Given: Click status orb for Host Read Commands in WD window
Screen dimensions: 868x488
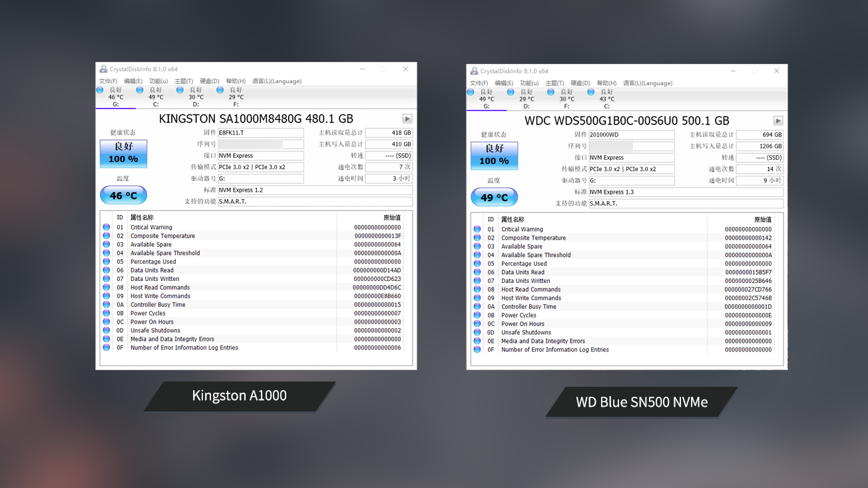Looking at the screenshot, I should pyautogui.click(x=477, y=290).
